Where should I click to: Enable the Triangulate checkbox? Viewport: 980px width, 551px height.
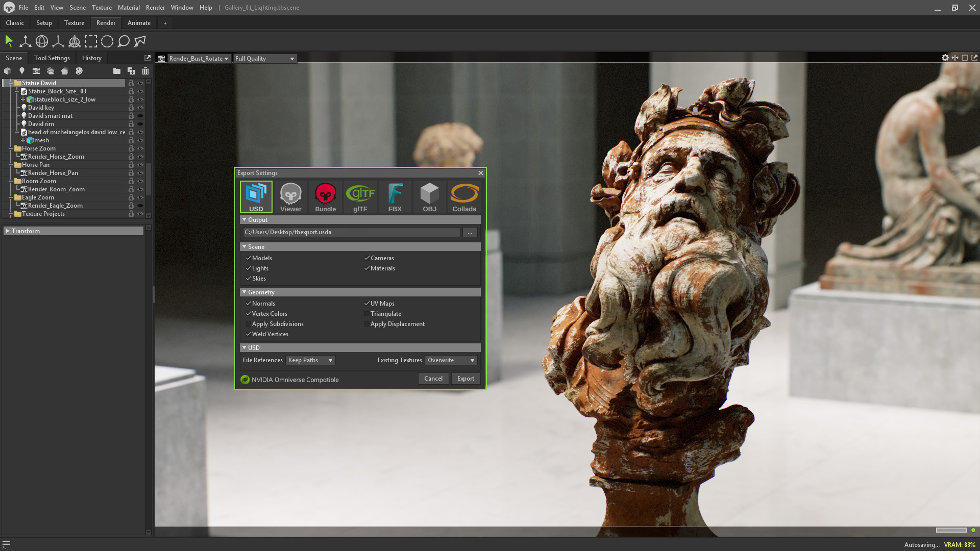[x=366, y=314]
